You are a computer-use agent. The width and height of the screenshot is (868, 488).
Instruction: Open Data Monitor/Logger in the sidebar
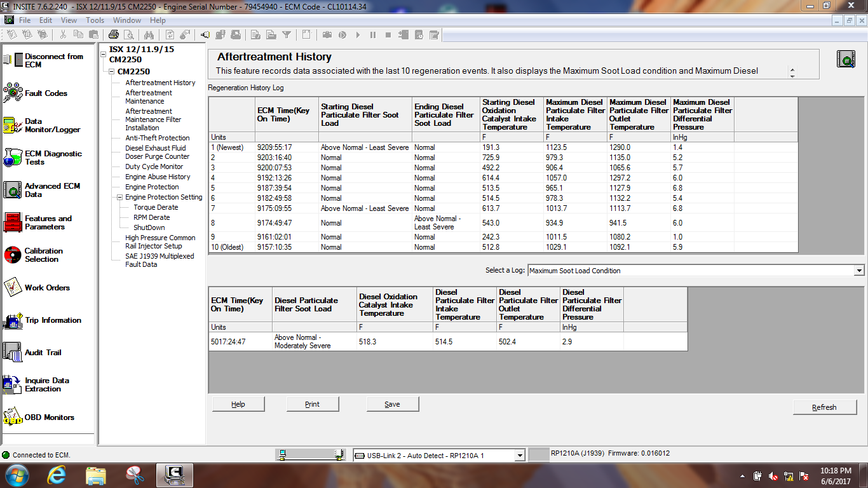tap(42, 125)
